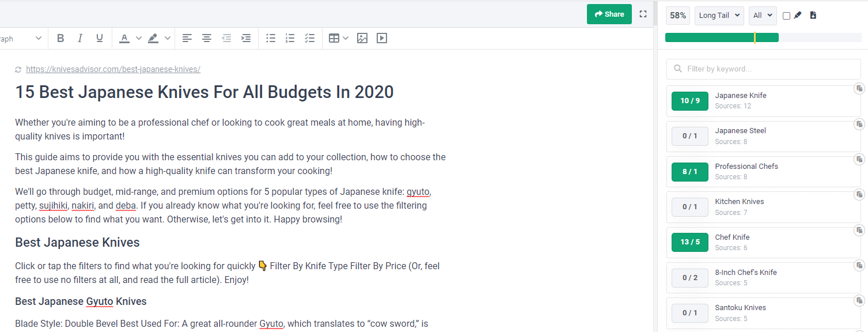This screenshot has width=868, height=332.
Task: Insert a video embed
Action: tap(381, 38)
